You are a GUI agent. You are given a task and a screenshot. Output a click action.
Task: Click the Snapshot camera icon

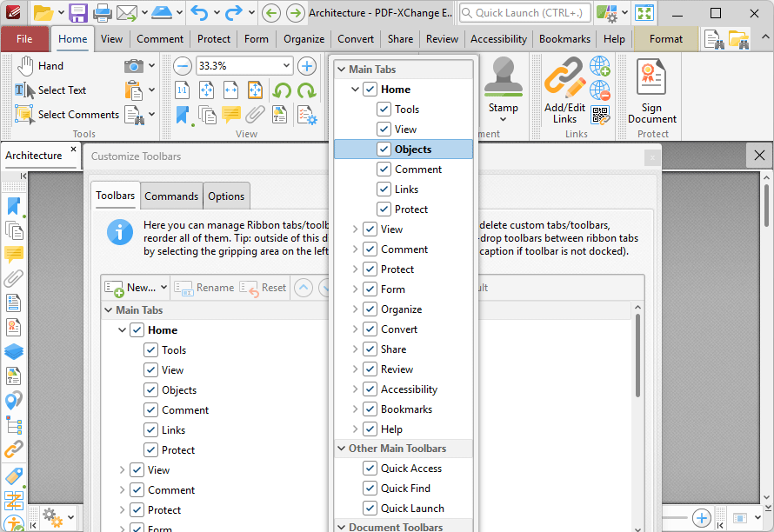coord(133,66)
